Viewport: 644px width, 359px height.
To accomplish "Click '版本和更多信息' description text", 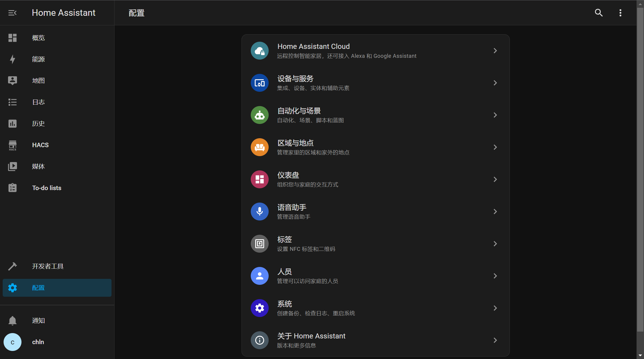I will pyautogui.click(x=297, y=346).
